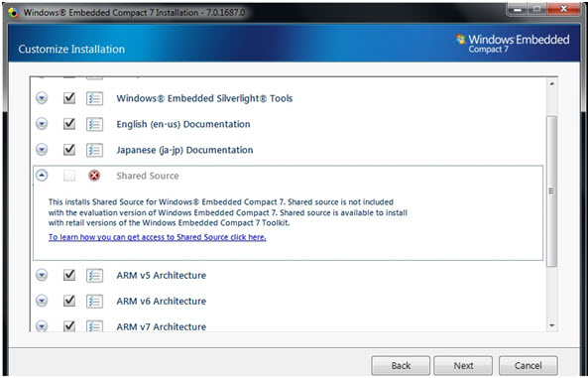Select the Shared Source label

pos(148,176)
